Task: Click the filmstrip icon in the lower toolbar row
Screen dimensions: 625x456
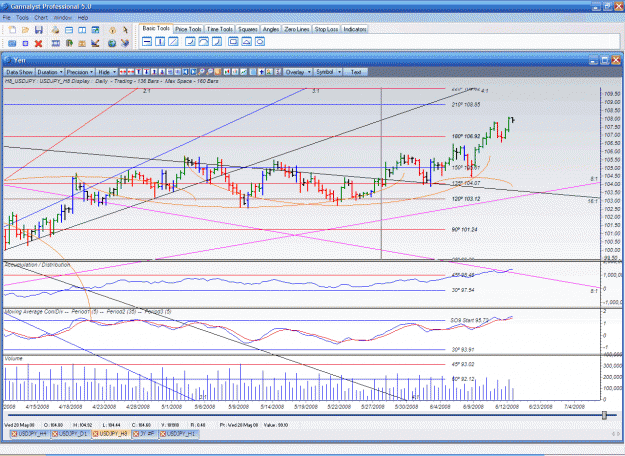Action: tap(55, 43)
